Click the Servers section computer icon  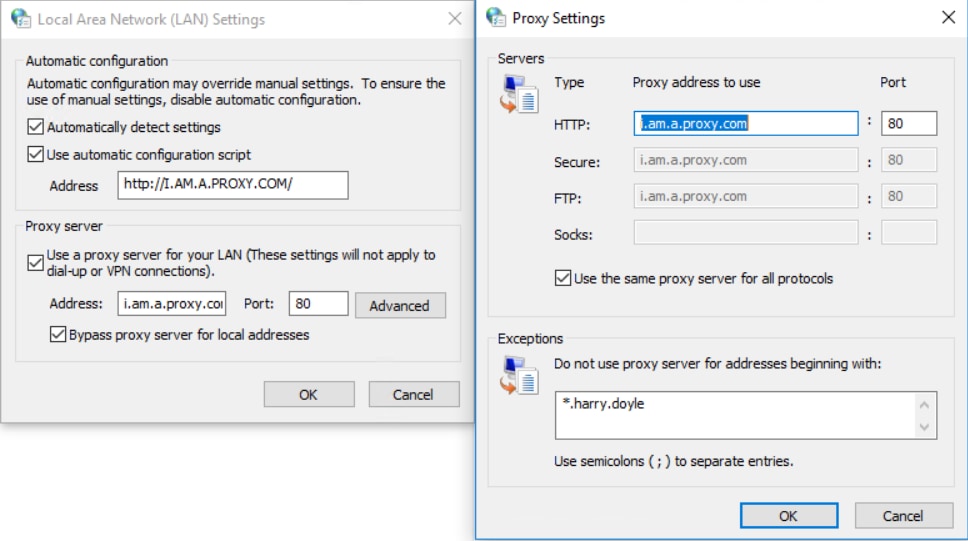point(519,93)
